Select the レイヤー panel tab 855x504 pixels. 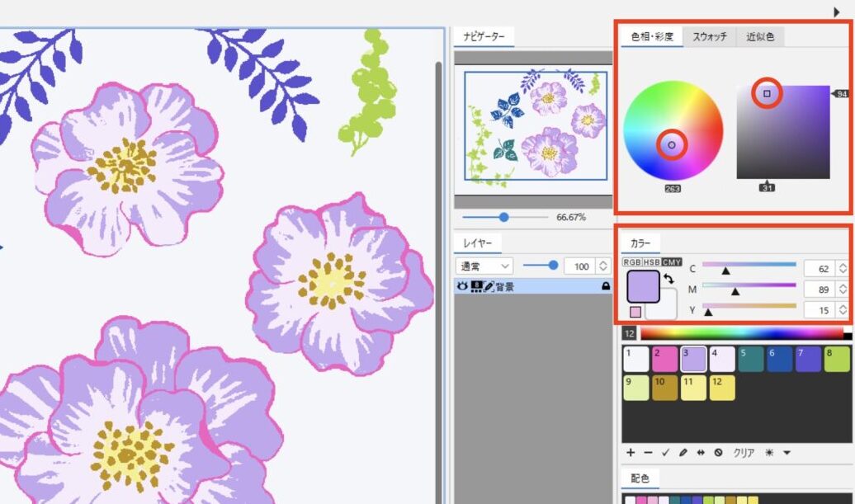478,243
